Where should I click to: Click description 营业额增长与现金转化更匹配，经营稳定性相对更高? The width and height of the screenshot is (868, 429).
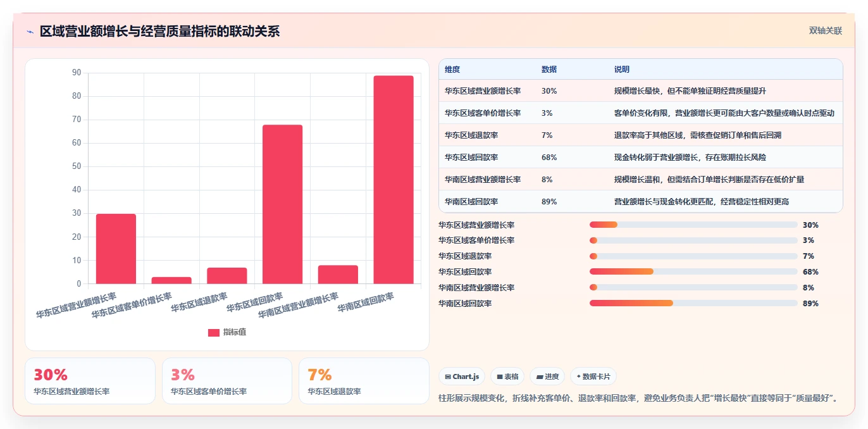coord(702,202)
